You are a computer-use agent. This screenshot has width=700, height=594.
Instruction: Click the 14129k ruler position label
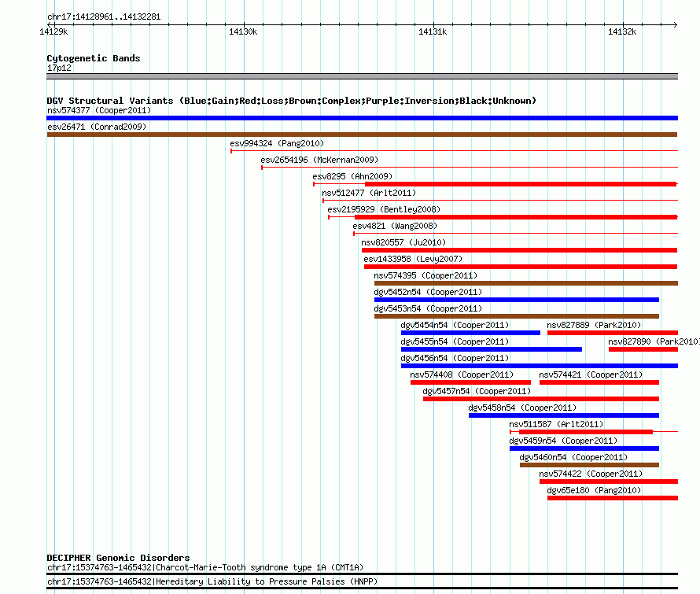[53, 31]
